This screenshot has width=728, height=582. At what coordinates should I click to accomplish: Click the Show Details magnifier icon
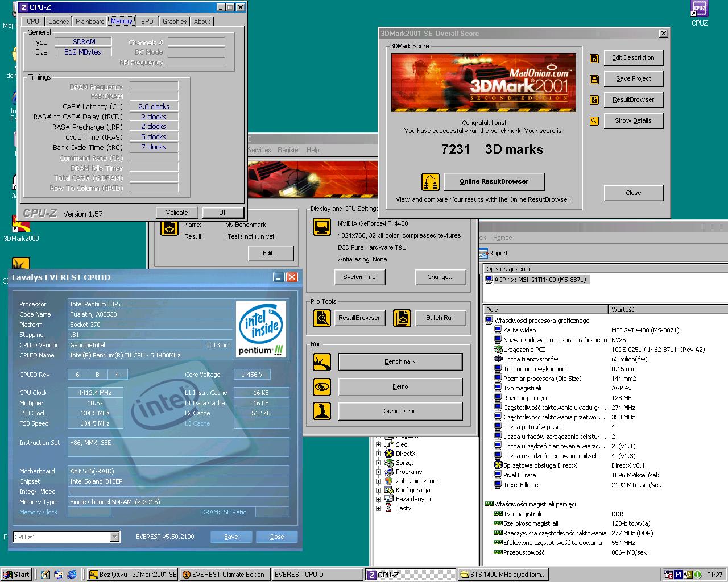click(x=594, y=121)
